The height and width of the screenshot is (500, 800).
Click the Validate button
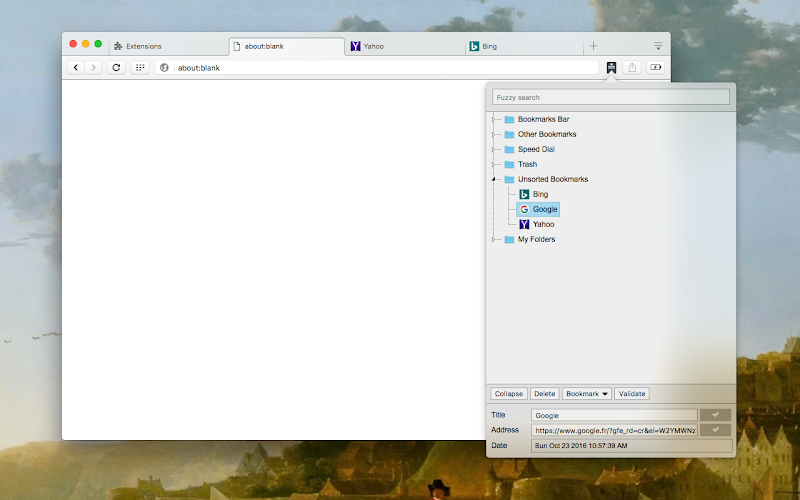pos(632,393)
